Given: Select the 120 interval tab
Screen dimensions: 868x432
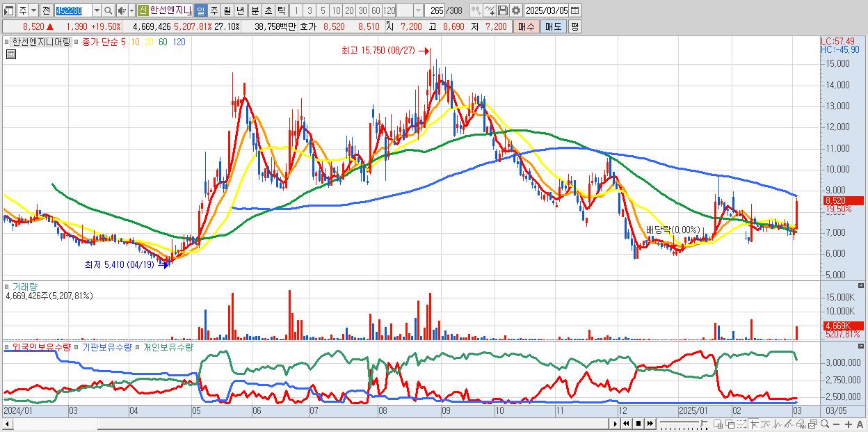Looking at the screenshot, I should 389,10.
